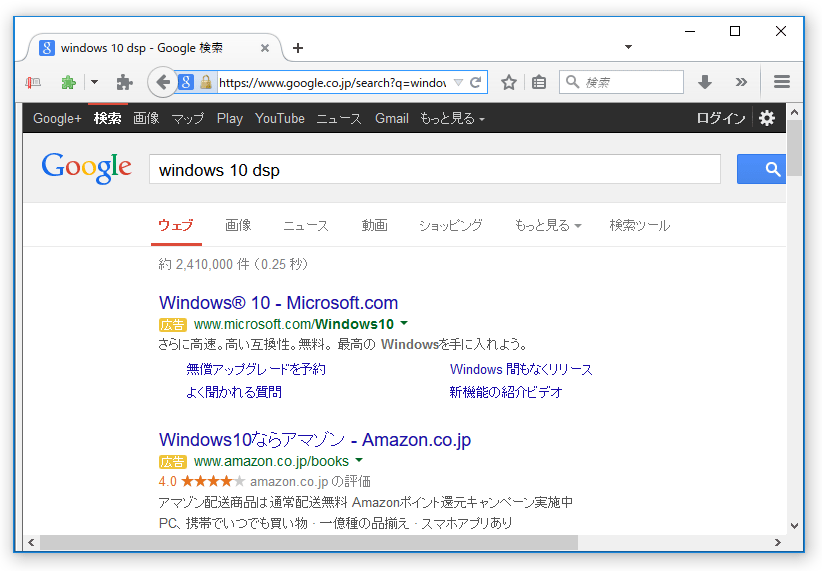Select the ウェブ results tab

pos(176,225)
